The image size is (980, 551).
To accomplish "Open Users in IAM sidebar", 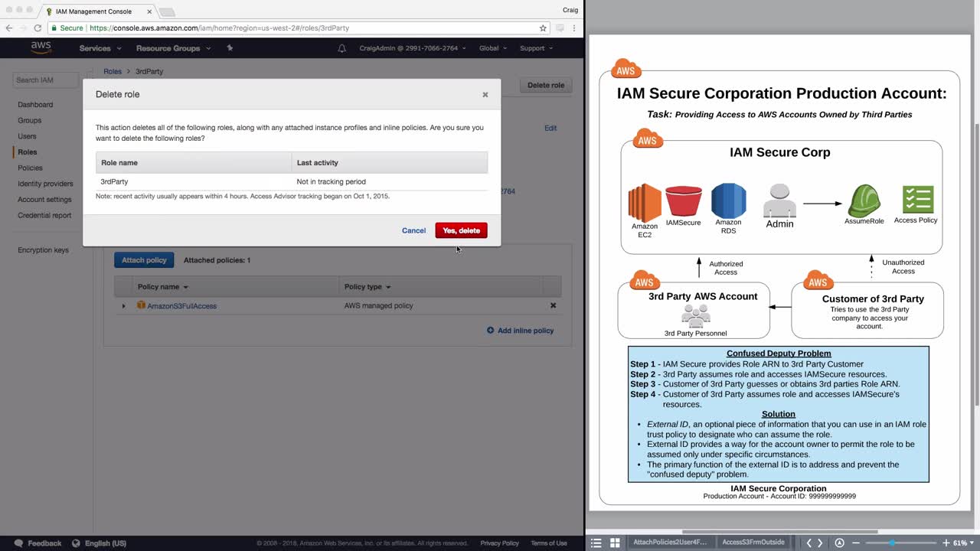I will click(27, 136).
